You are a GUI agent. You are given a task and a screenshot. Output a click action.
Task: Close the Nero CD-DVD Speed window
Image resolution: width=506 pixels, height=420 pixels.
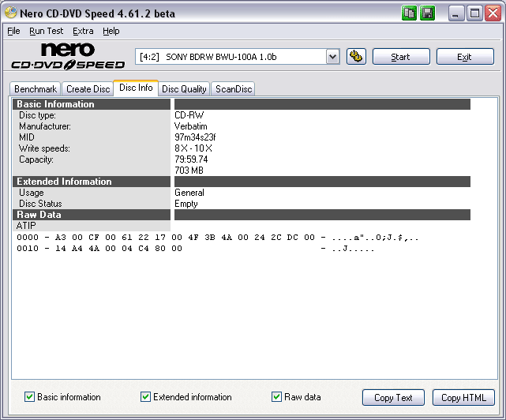pos(493,13)
